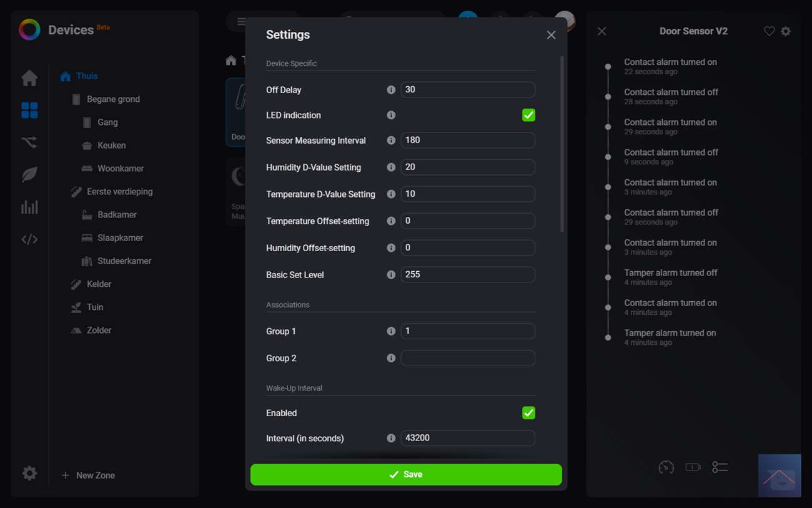Uncheck the Wake-Up Interval Enabled checkbox
The image size is (812, 508).
coord(528,413)
